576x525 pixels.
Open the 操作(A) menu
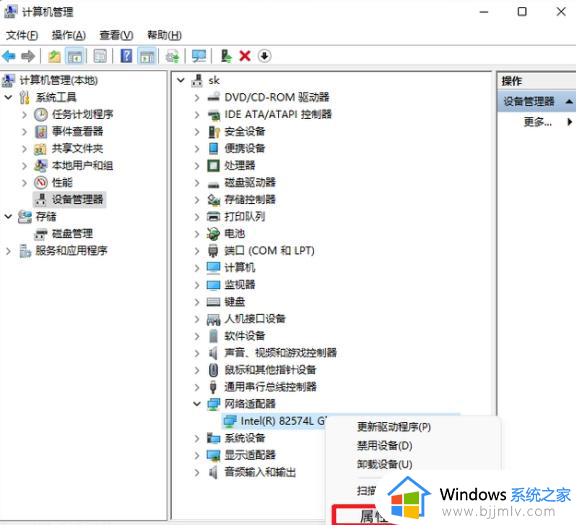[x=69, y=35]
